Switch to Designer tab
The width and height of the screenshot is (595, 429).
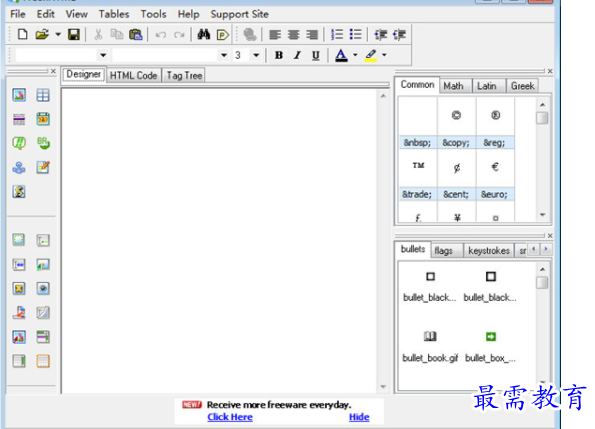tap(83, 74)
